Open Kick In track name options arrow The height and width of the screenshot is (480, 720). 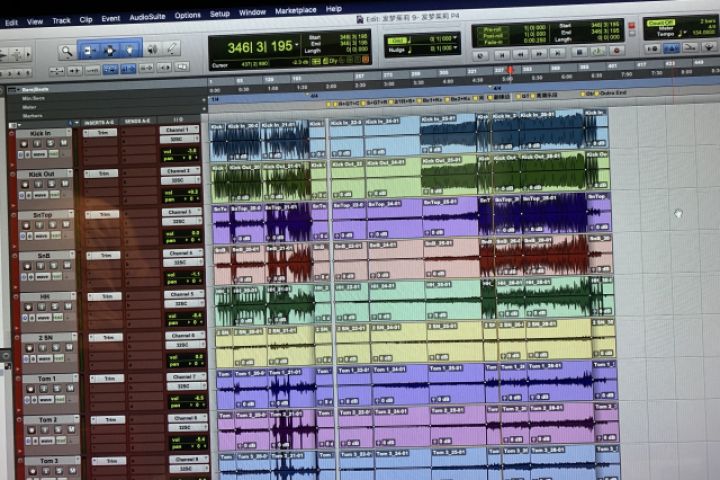click(x=68, y=132)
